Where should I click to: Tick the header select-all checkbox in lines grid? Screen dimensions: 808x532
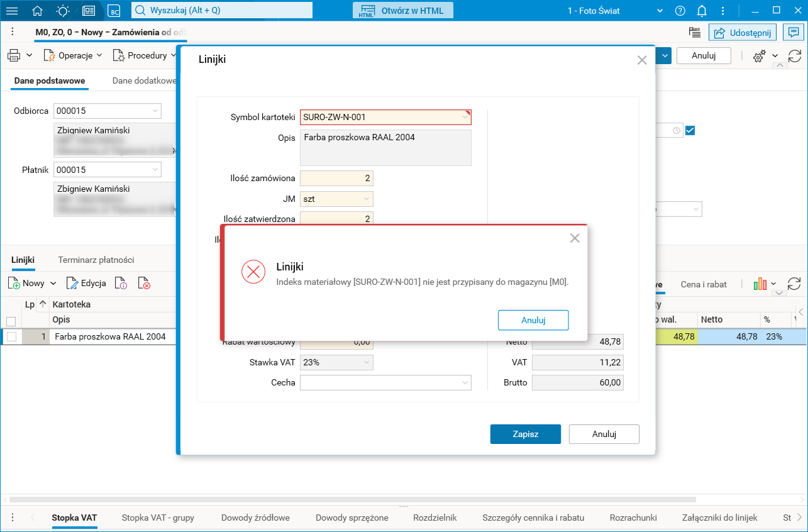pyautogui.click(x=11, y=321)
